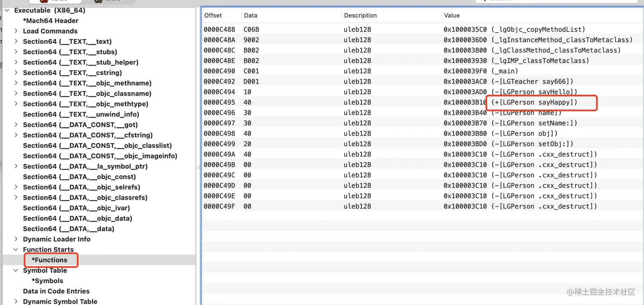Select offset 0000C488 cell
644x305 pixels.
tap(219, 29)
